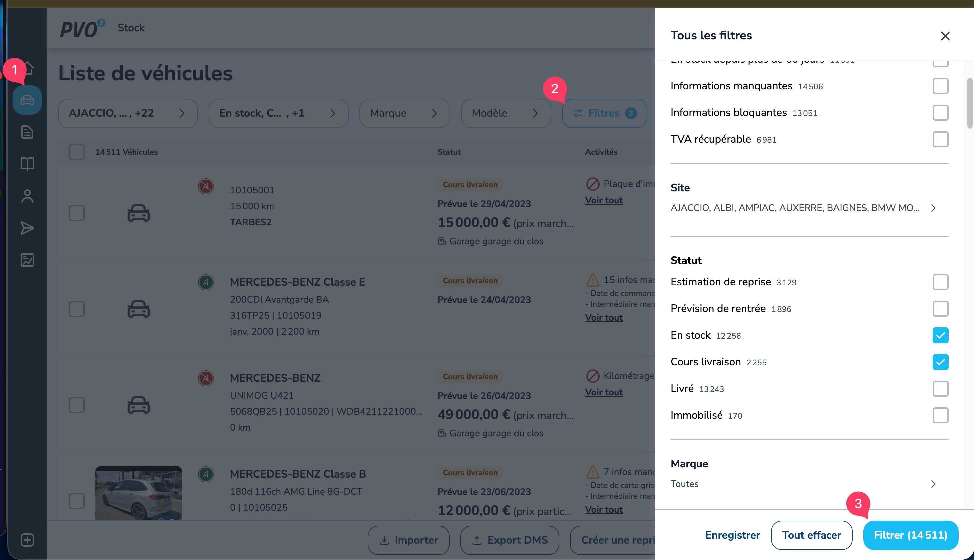This screenshot has height=560, width=974.
Task: Click the Export DMS button
Action: (x=509, y=540)
